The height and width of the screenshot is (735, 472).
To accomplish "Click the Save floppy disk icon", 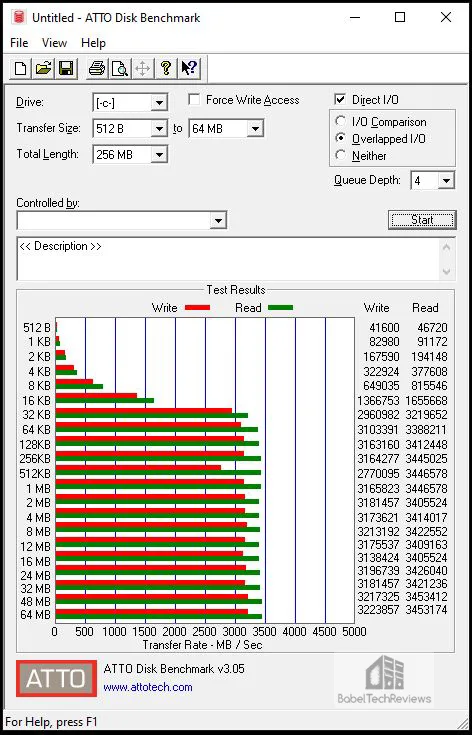I will (x=66, y=69).
